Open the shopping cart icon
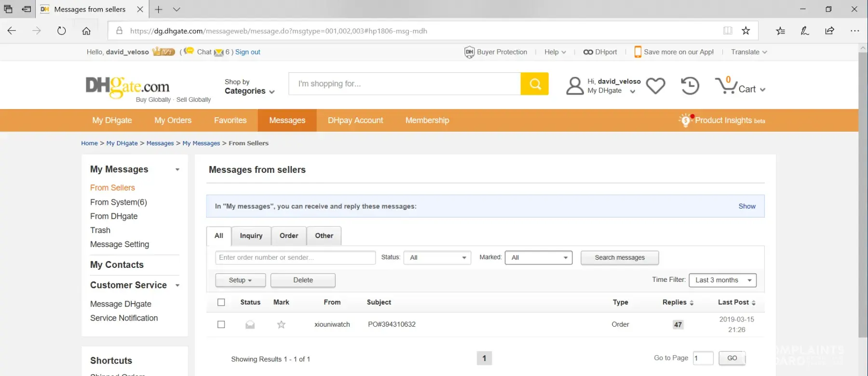 click(x=726, y=86)
